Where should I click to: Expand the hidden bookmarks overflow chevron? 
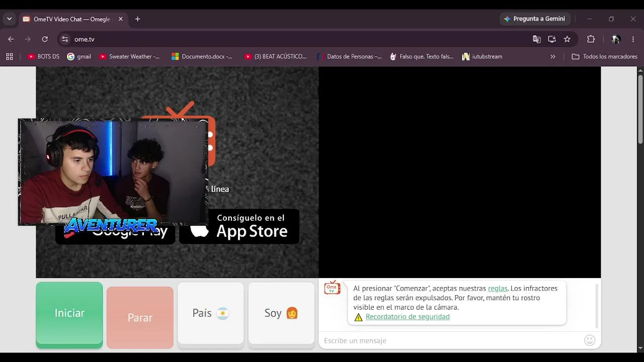[553, 57]
